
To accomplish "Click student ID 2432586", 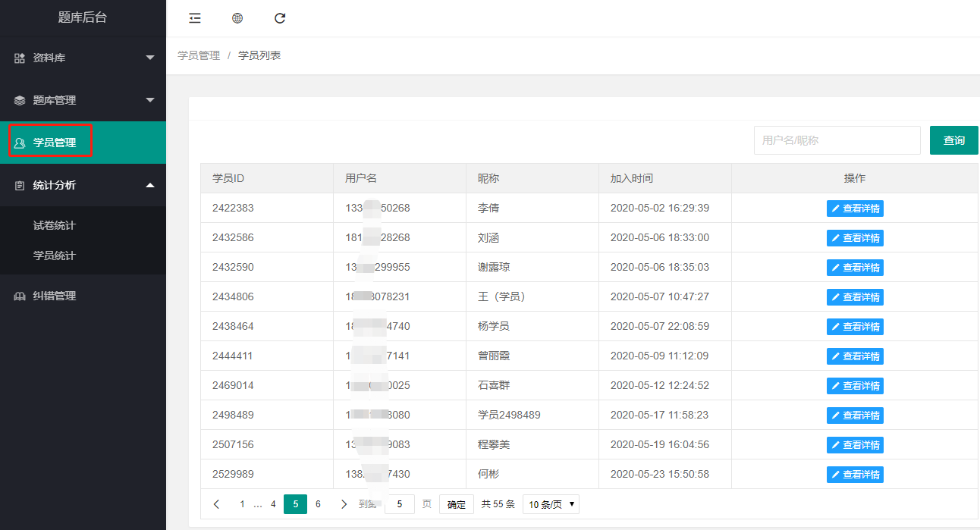I will 233,237.
